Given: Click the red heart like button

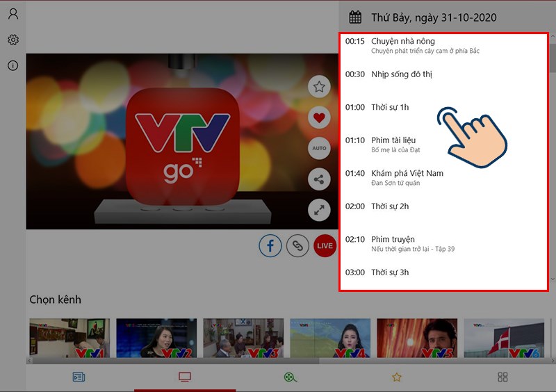Looking at the screenshot, I should tap(319, 117).
